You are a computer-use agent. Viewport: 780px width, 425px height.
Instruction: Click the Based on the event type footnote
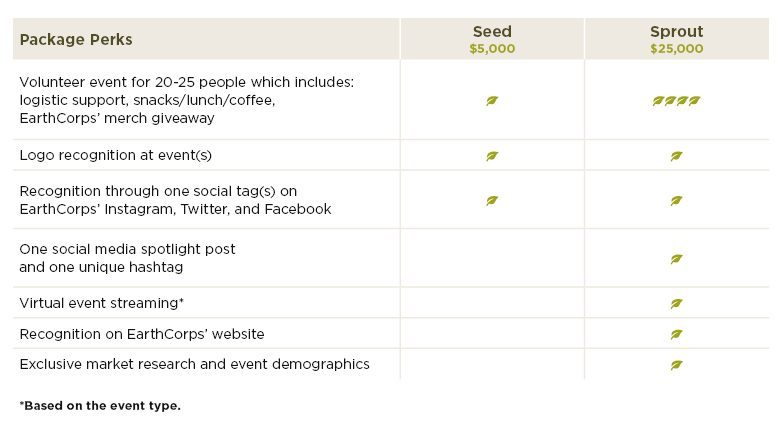[100, 406]
